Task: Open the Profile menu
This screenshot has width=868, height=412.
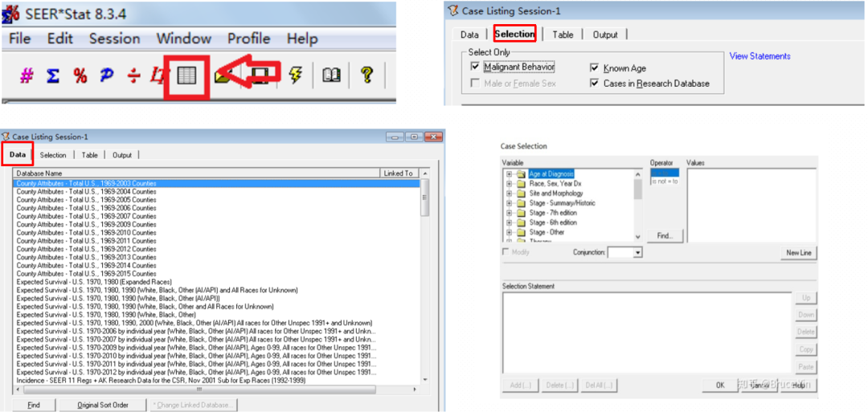Action: coord(249,39)
